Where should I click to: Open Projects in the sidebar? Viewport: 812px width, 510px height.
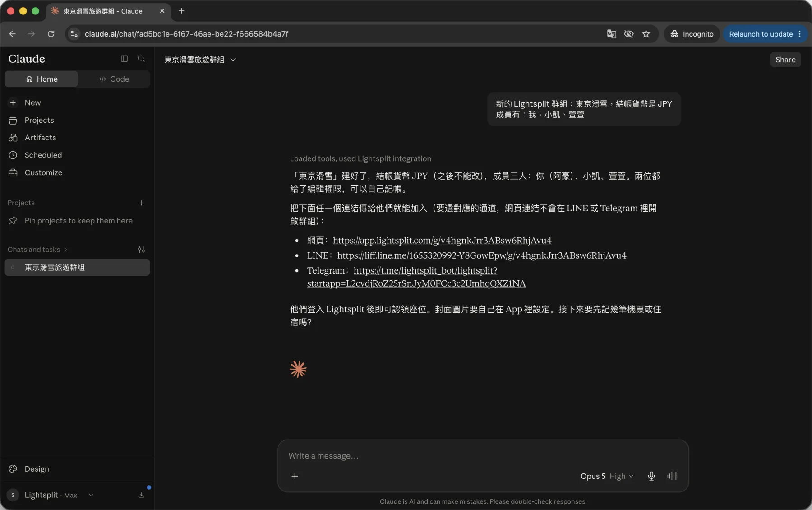tap(77, 120)
